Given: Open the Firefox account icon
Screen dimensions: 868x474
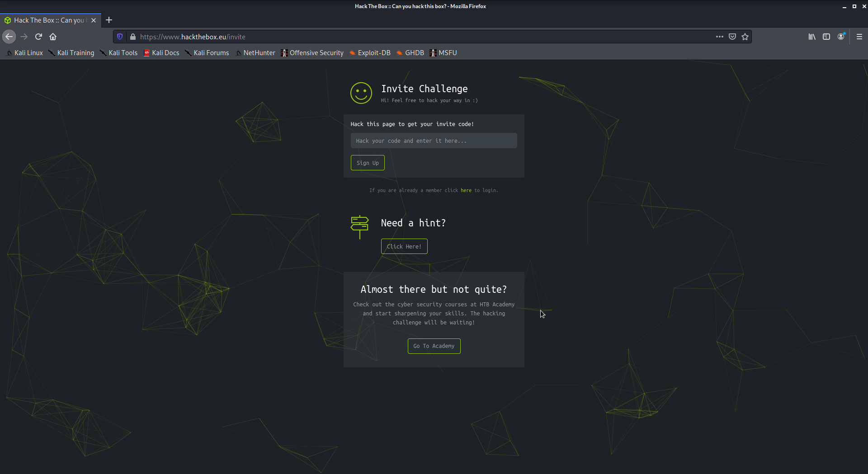Looking at the screenshot, I should click(x=841, y=37).
